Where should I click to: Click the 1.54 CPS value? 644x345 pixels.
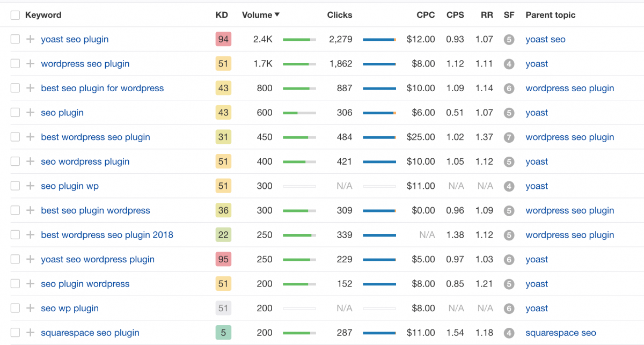[x=455, y=333]
